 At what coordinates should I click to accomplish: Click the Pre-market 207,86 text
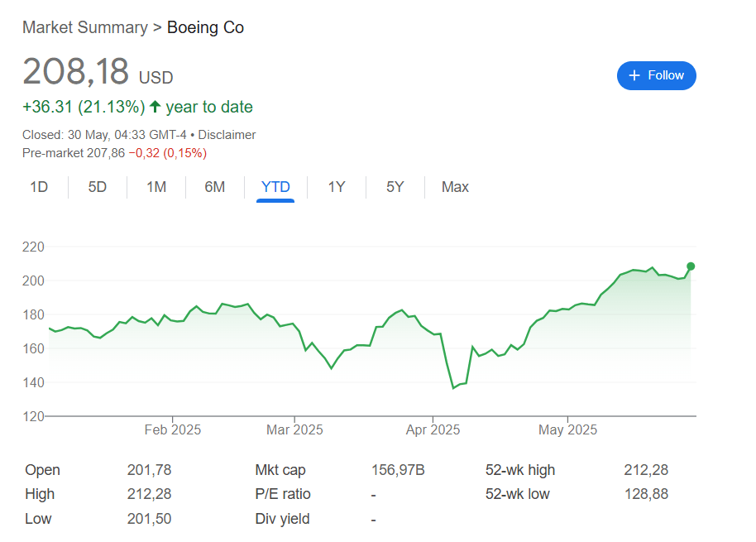click(x=74, y=153)
